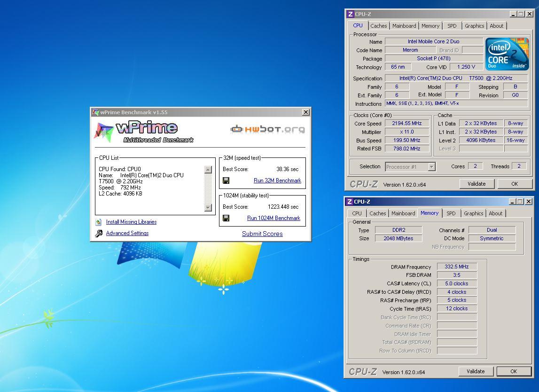Switch to Caches tab in lower CPU-Z window

[x=378, y=213]
